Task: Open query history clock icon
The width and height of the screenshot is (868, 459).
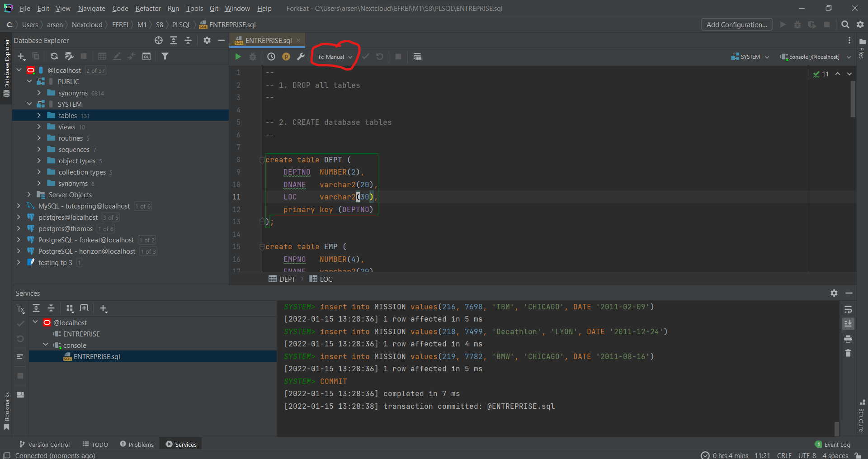Action: click(271, 57)
